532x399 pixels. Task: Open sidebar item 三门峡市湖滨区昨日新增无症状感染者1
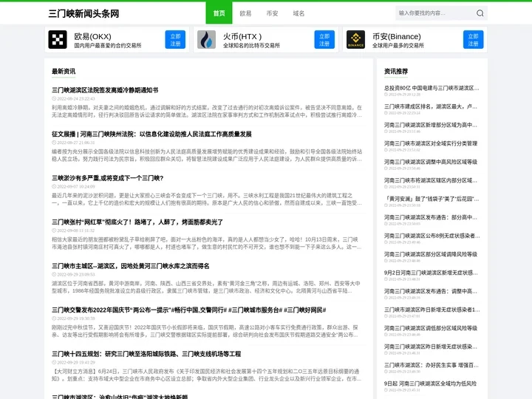[432, 310]
